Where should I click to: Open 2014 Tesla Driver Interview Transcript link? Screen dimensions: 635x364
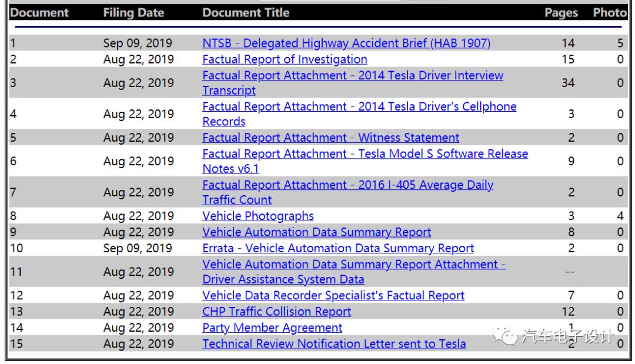coord(353,82)
